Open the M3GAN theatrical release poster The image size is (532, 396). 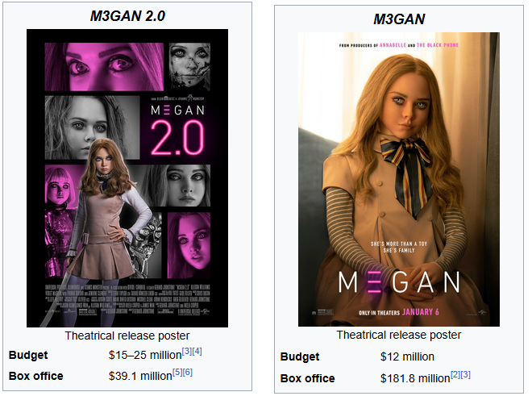[399, 179]
